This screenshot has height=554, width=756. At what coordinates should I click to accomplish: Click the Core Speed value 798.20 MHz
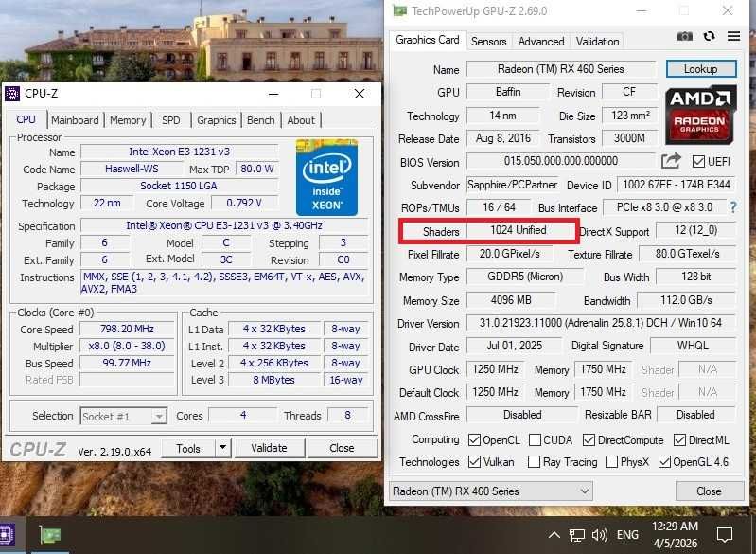point(127,330)
